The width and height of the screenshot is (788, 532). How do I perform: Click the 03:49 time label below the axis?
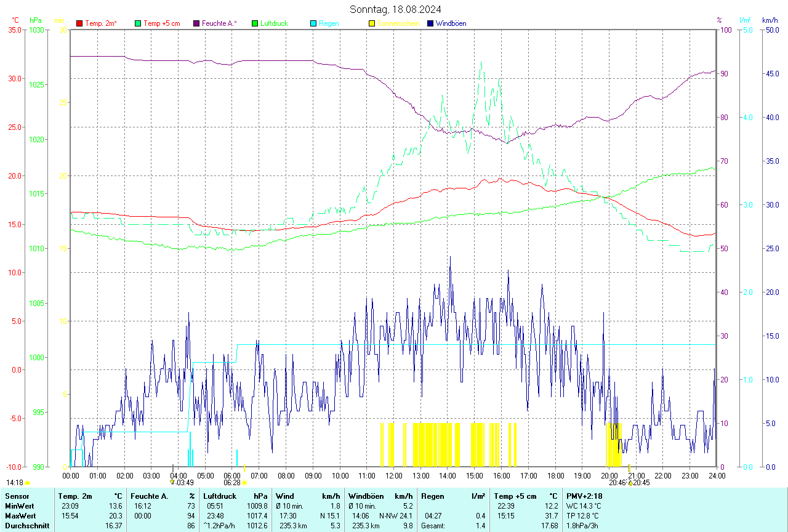(x=185, y=483)
